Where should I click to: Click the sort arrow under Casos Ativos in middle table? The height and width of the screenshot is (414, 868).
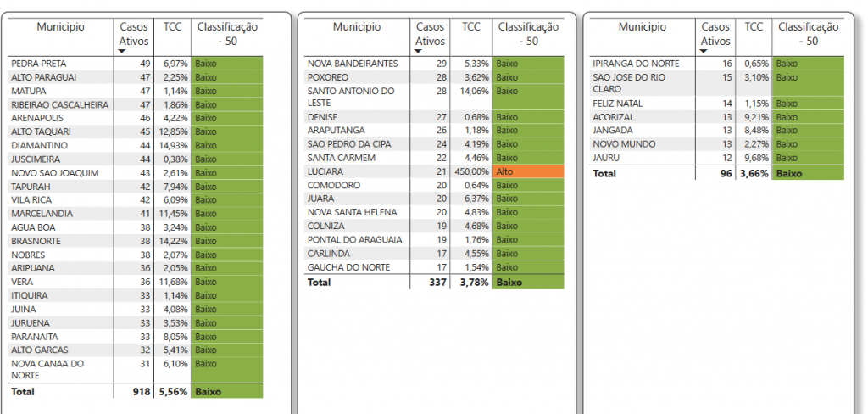419,52
